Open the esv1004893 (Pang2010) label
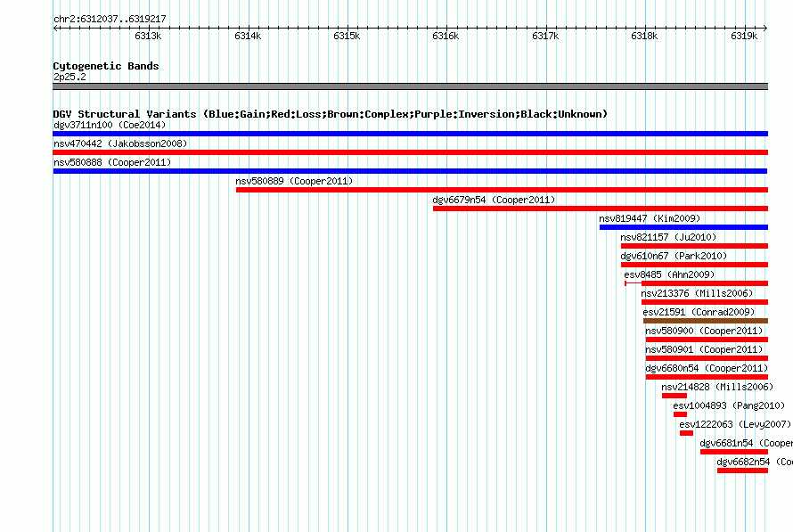Screen dimensions: 793x532 point(729,405)
